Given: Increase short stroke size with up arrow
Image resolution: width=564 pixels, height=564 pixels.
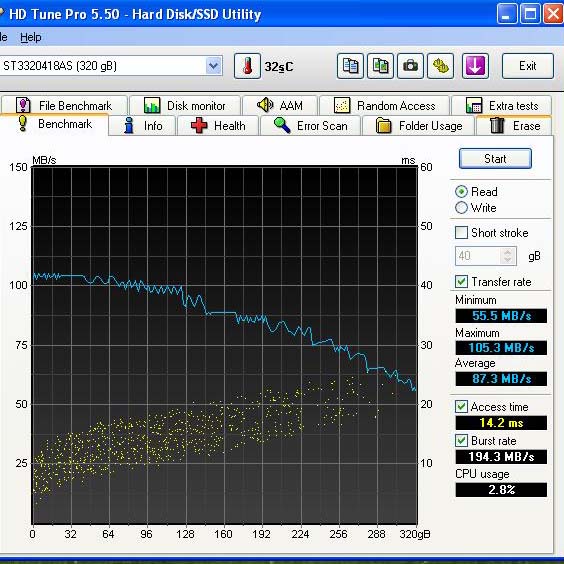Looking at the screenshot, I should [x=508, y=252].
